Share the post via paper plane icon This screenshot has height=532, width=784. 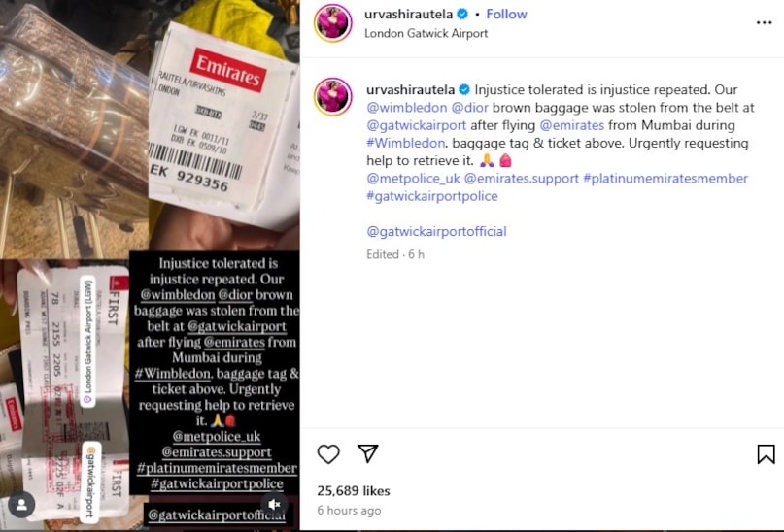(x=368, y=453)
